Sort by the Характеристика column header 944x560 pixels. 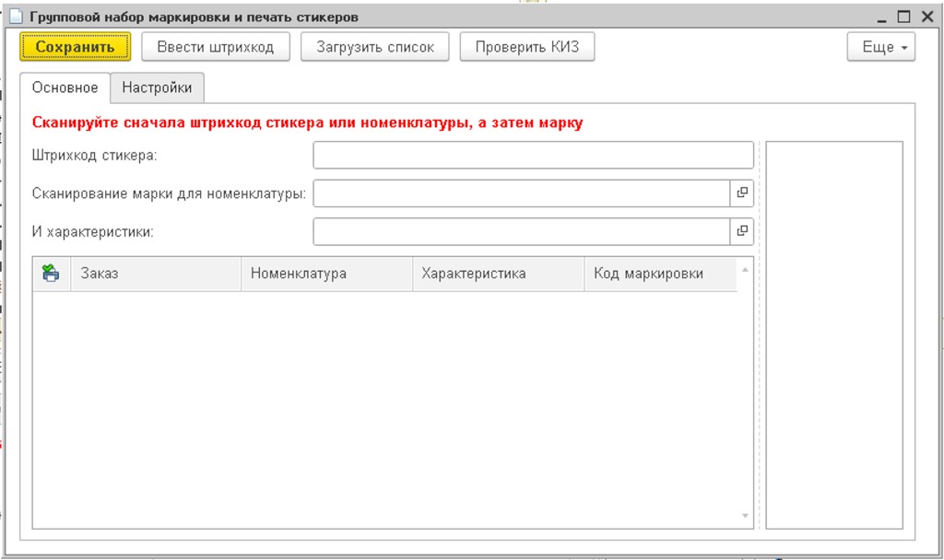point(499,274)
